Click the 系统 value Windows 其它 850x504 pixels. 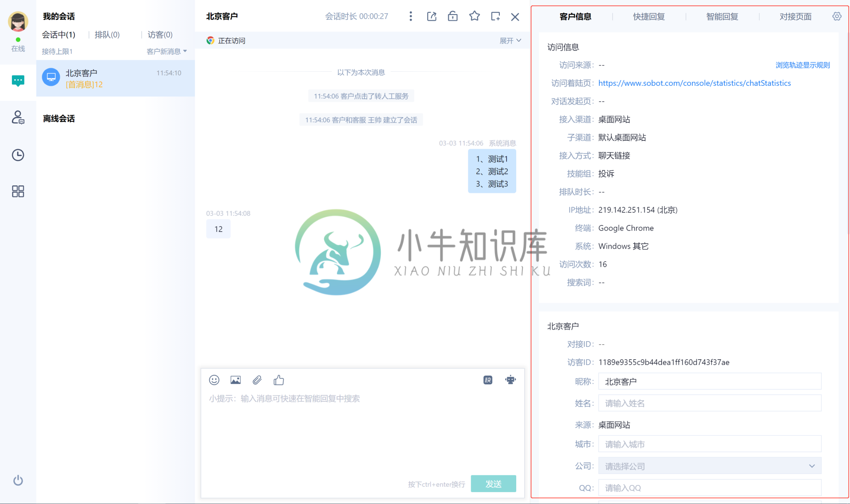click(x=623, y=246)
